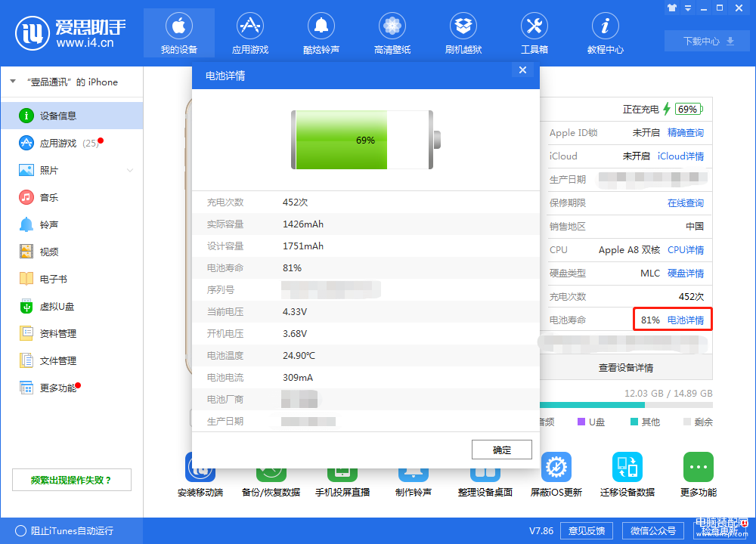Open 安装移动端 icon
This screenshot has height=544, width=756.
point(200,474)
